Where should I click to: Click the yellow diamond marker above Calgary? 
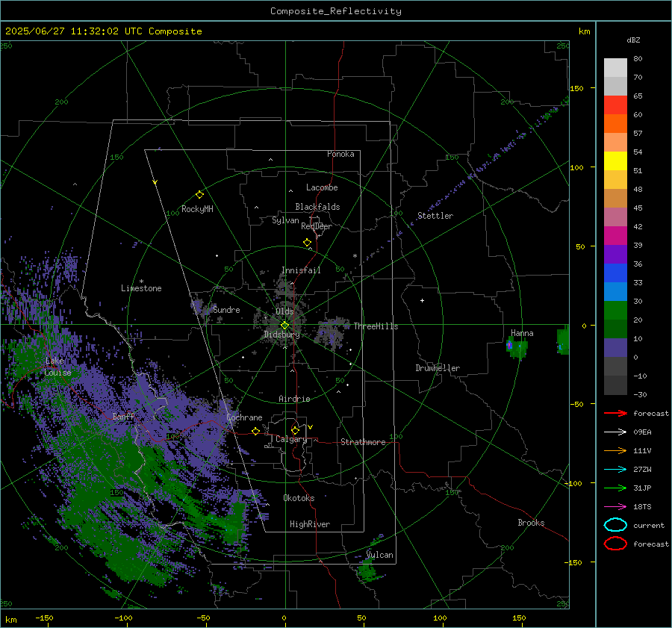(295, 430)
